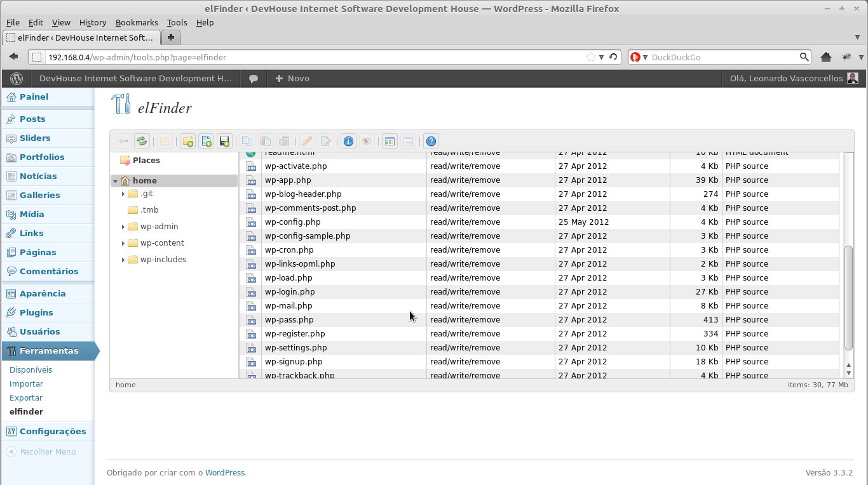Click the browser URL address field
This screenshot has width=868, height=485.
coord(316,57)
